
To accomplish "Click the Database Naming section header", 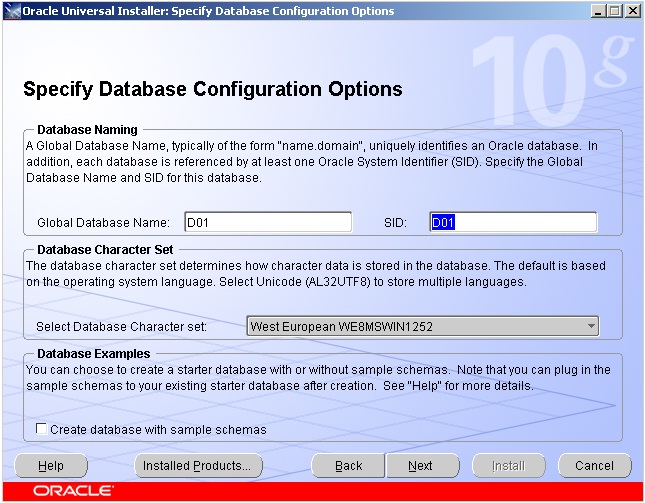I will tap(87, 130).
